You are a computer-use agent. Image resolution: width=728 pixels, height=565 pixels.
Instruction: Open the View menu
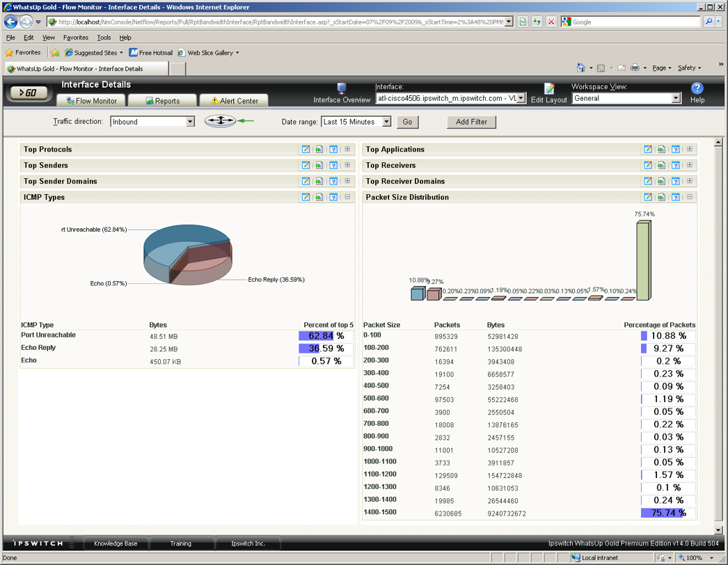click(48, 38)
